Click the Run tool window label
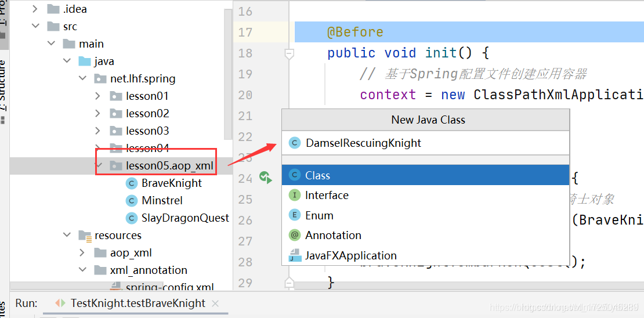This screenshot has width=644, height=318. (26, 303)
